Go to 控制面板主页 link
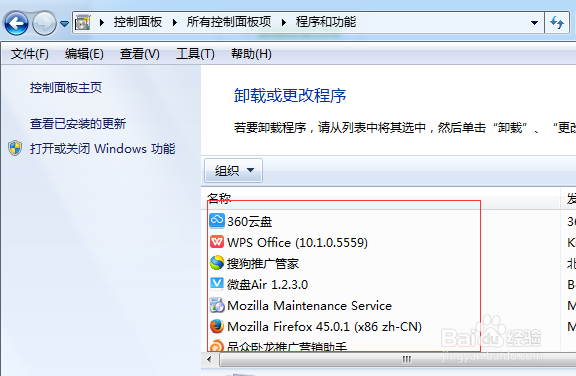This screenshot has width=576, height=376. [x=66, y=88]
